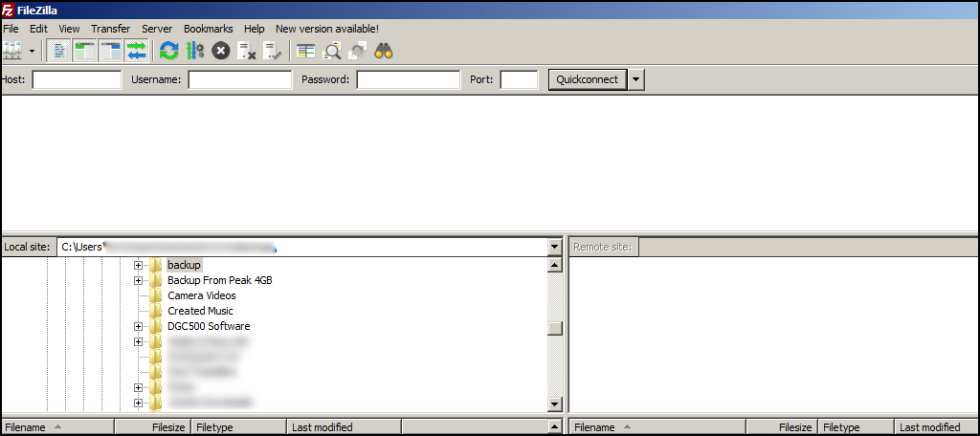Sort remote files by Filetype column
The width and height of the screenshot is (980, 436).
[857, 427]
